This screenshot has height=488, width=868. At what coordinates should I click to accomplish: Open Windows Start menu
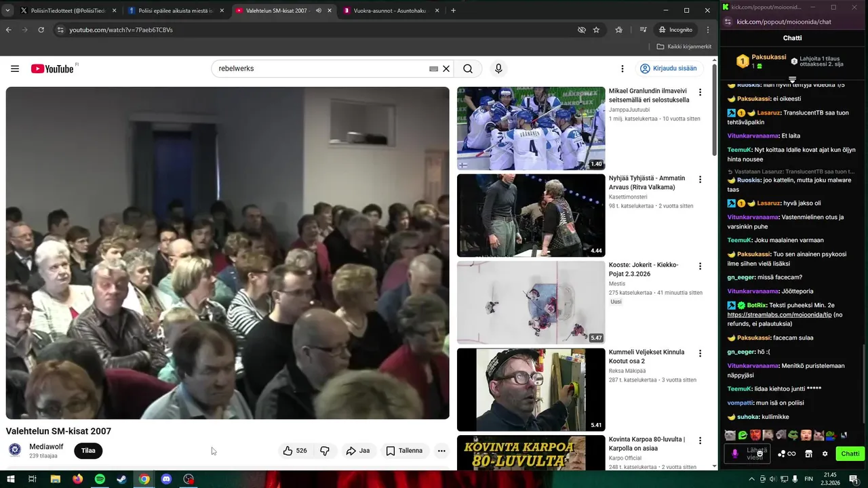[x=11, y=479]
